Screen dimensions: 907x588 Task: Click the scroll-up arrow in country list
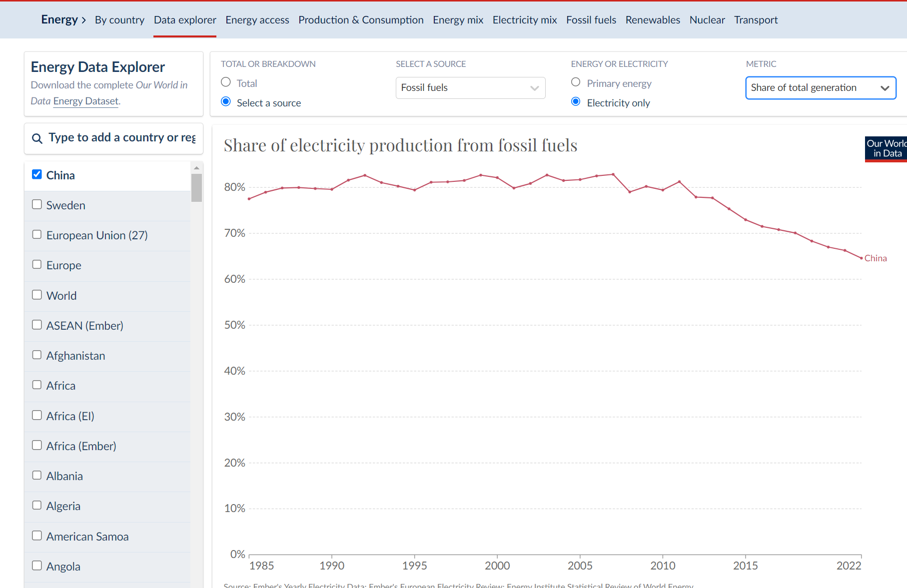tap(196, 168)
